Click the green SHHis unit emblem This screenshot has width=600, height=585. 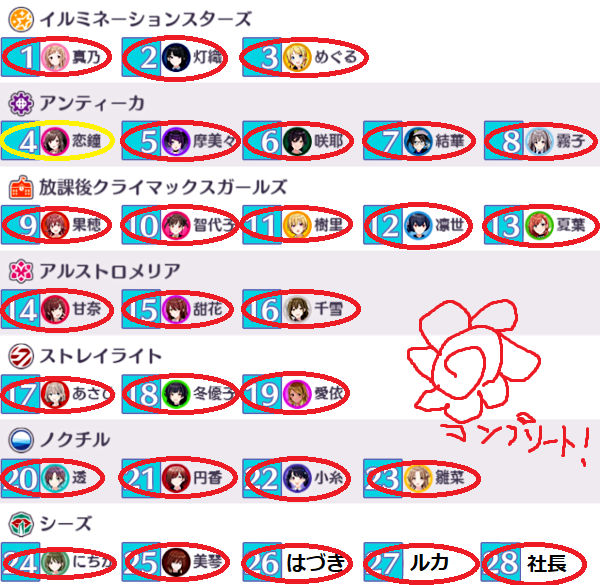coord(21,524)
